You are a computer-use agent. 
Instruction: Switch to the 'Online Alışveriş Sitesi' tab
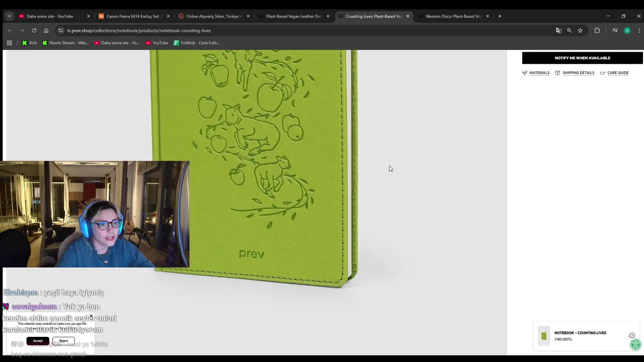(212, 16)
